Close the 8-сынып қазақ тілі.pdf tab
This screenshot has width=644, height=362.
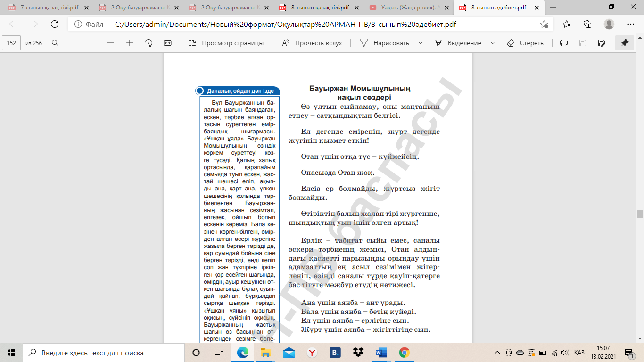(x=357, y=8)
